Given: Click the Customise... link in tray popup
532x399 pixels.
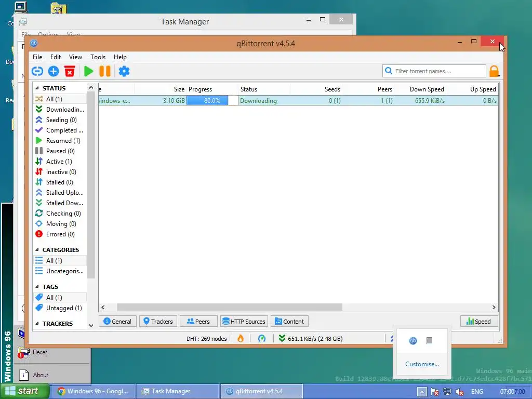Looking at the screenshot, I should pyautogui.click(x=422, y=364).
